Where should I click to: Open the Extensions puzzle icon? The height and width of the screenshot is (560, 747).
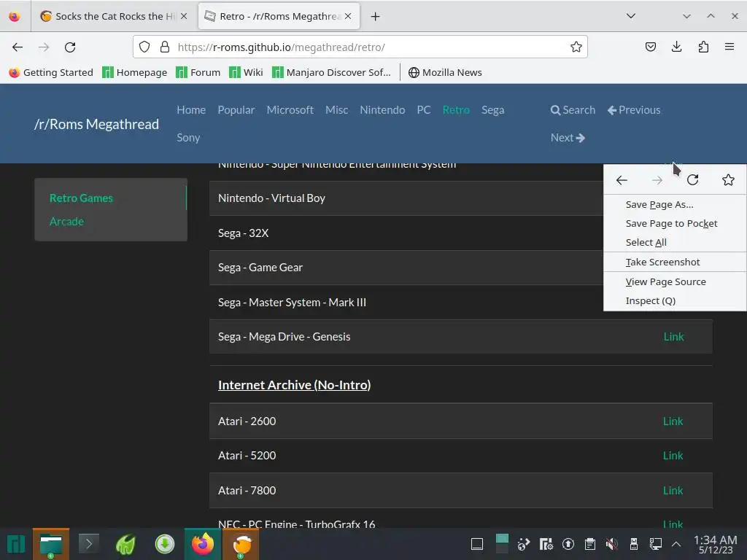coord(703,47)
